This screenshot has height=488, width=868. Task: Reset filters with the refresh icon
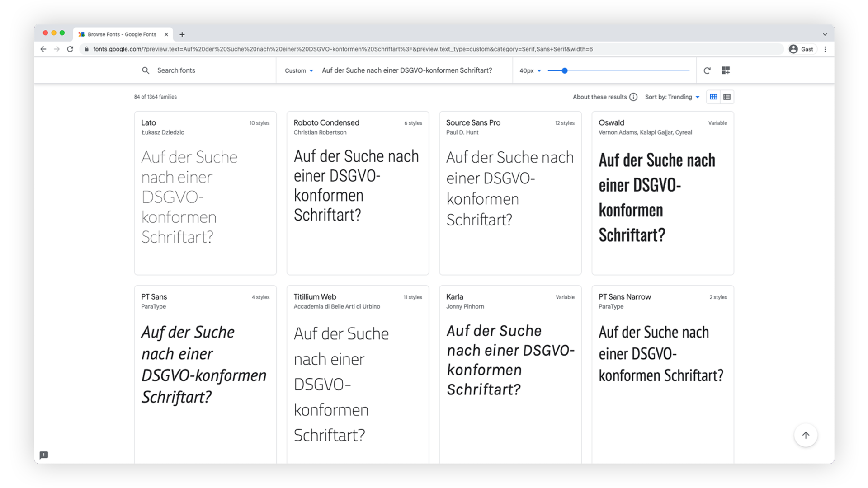click(x=707, y=70)
